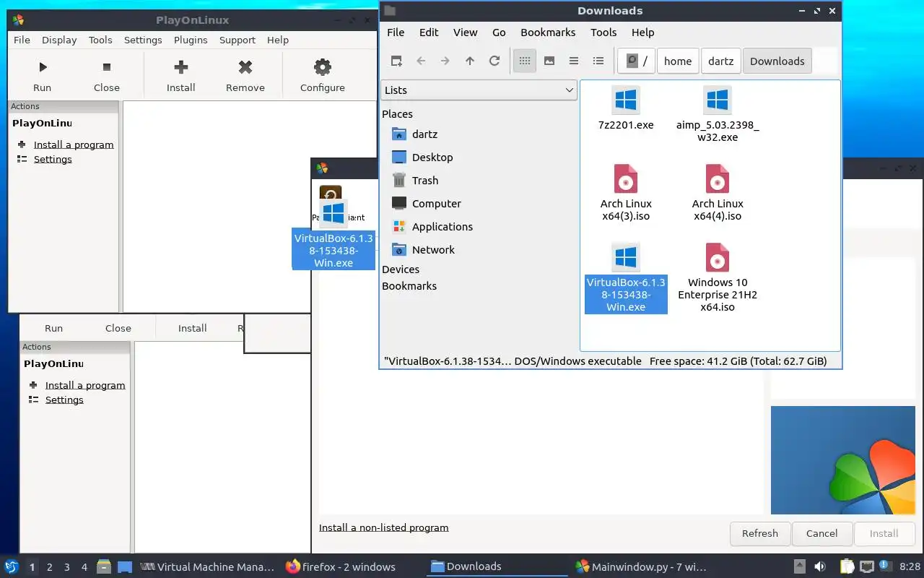Click the Devices section header in the sidebar

tap(401, 269)
